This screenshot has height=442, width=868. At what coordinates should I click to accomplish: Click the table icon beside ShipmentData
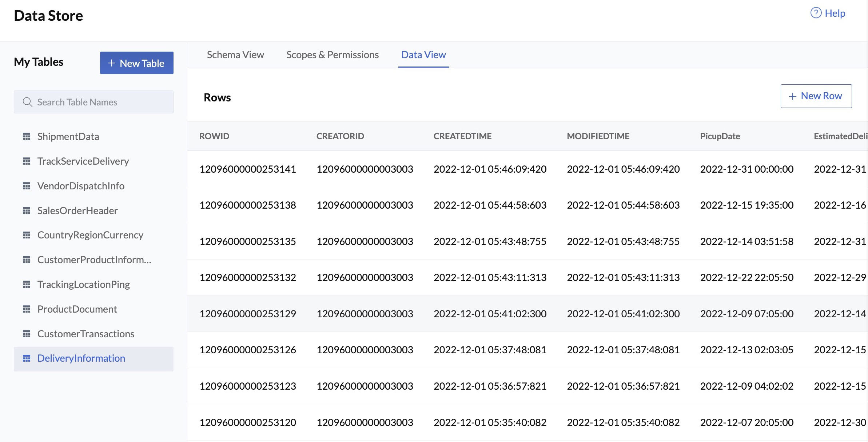click(27, 137)
